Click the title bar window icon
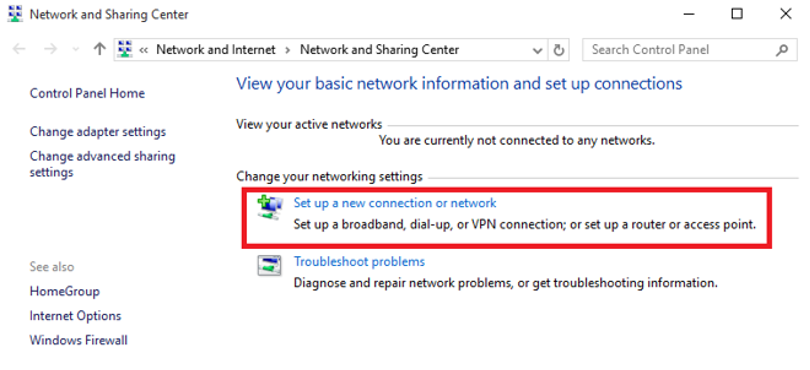 (x=15, y=14)
